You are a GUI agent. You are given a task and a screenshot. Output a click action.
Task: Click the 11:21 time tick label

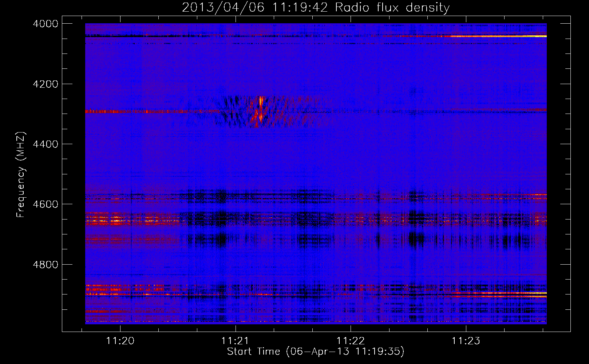pyautogui.click(x=236, y=341)
